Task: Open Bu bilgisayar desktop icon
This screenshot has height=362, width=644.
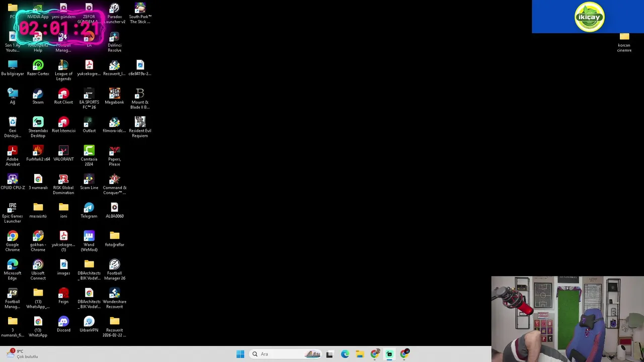Action: tap(13, 68)
